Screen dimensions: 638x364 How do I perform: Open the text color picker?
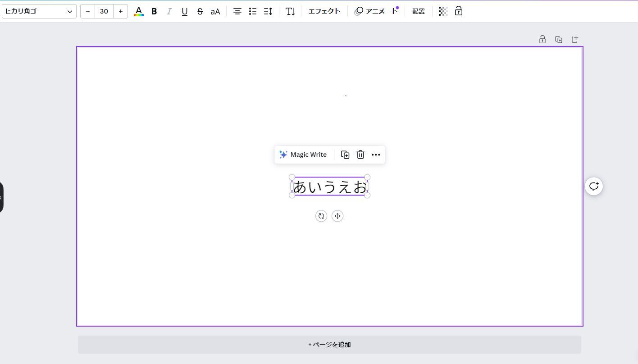tap(139, 11)
